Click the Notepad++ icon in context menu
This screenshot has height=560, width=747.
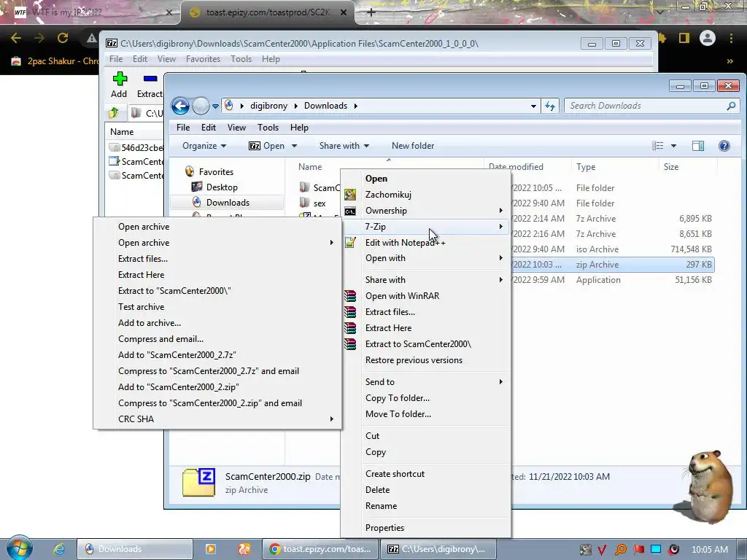tap(350, 242)
